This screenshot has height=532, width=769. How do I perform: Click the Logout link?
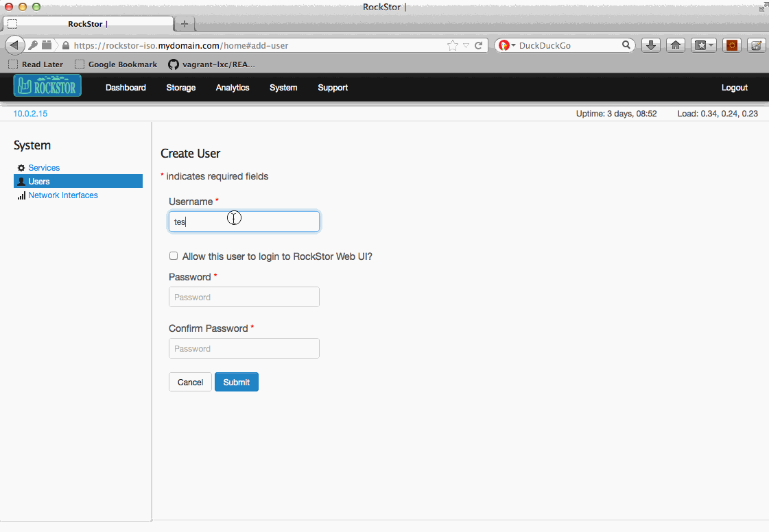[734, 88]
